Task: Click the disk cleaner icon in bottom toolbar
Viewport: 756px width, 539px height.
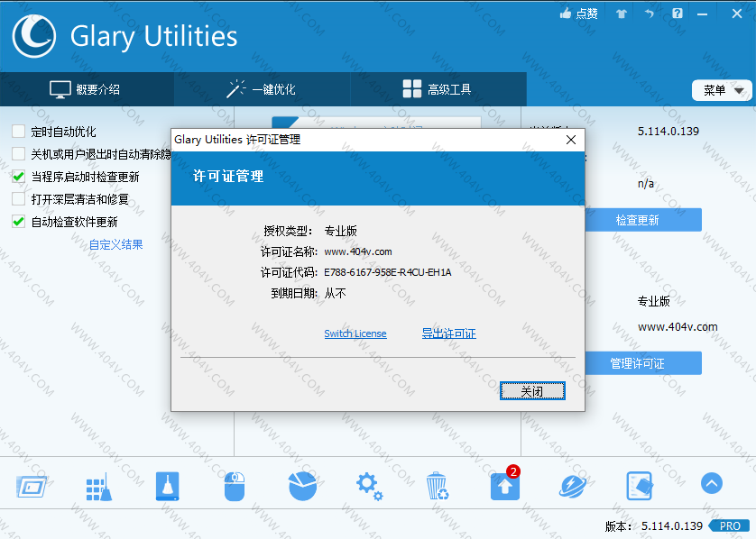Action: (168, 486)
